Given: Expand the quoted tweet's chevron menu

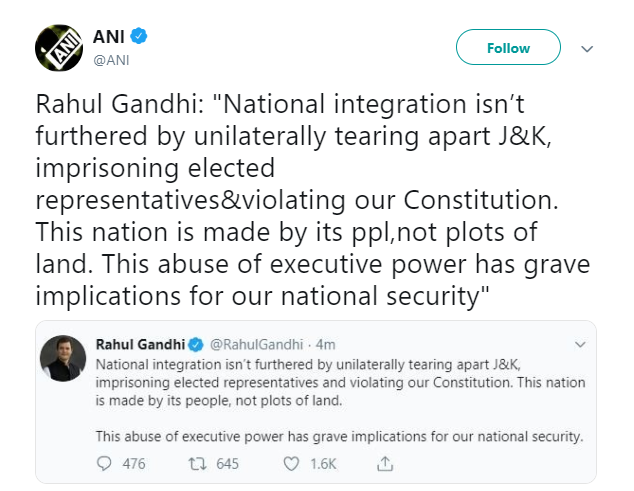Looking at the screenshot, I should point(579,345).
